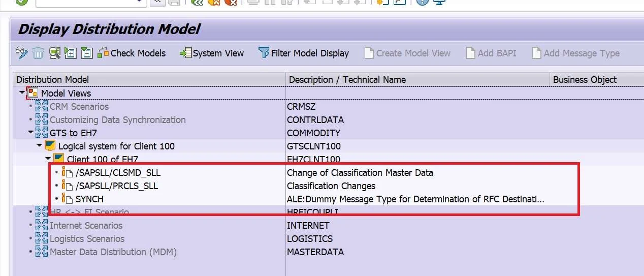Click Description / Technical Name column header
Viewport: 644px width, 276px height.
tap(418, 79)
